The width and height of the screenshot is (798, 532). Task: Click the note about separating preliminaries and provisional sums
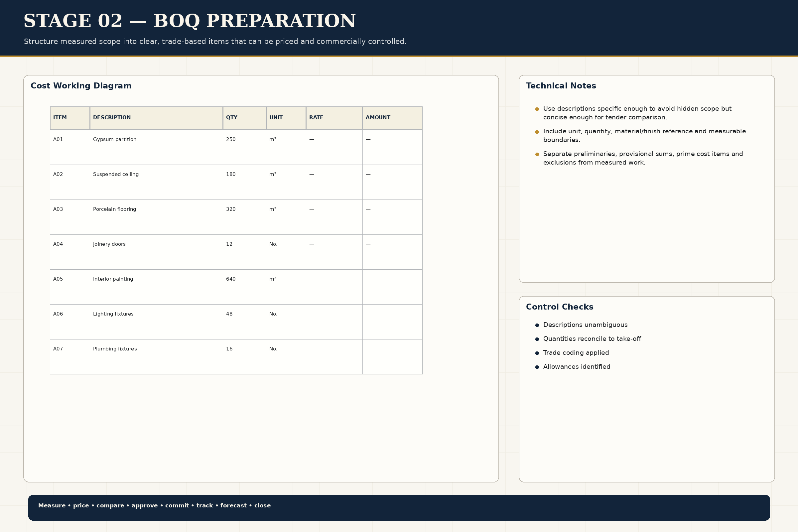tap(643, 159)
